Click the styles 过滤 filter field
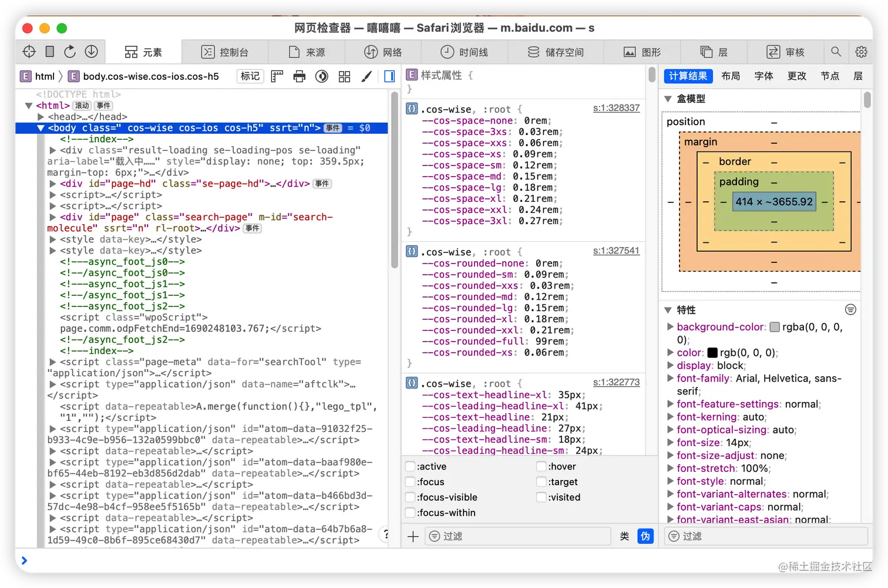The height and width of the screenshot is (588, 888). click(x=518, y=536)
